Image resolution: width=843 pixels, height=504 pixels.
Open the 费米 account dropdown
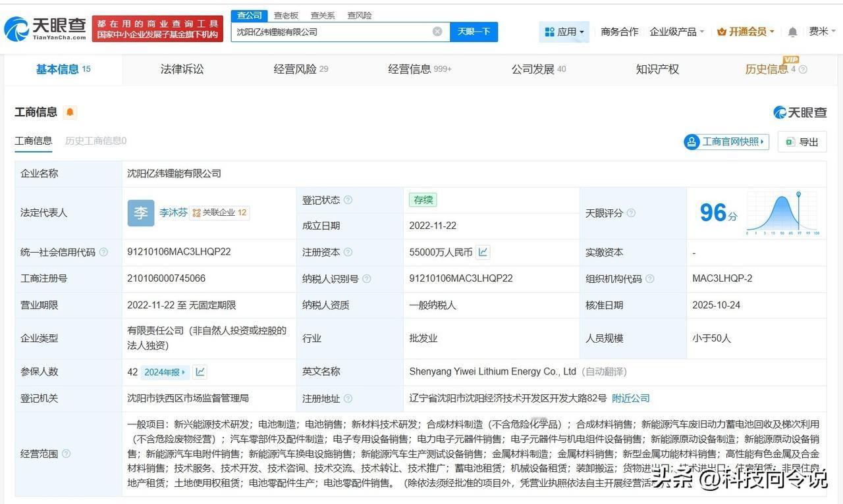pos(820,31)
